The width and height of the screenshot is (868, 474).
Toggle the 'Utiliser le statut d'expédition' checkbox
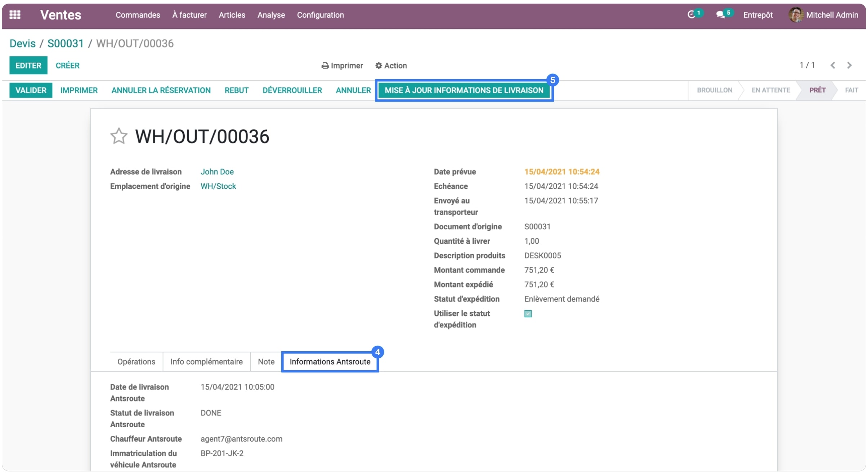point(528,314)
